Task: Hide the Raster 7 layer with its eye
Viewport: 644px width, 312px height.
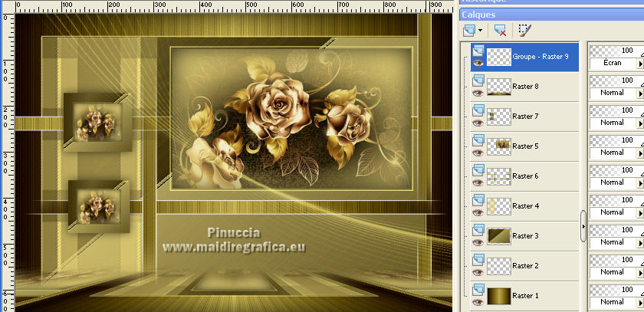Action: coord(478,123)
